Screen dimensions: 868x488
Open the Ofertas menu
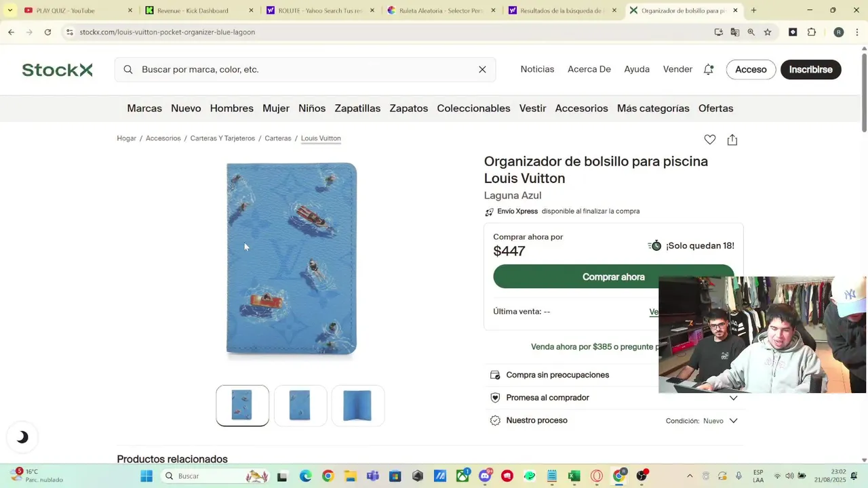(x=716, y=108)
